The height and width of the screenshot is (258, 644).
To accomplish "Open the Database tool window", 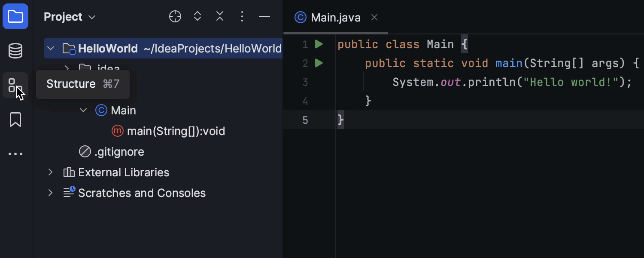I will (15, 51).
